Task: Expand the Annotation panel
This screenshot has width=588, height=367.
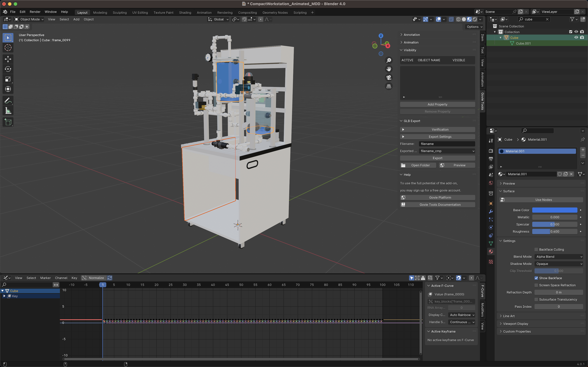Action: 412,35
